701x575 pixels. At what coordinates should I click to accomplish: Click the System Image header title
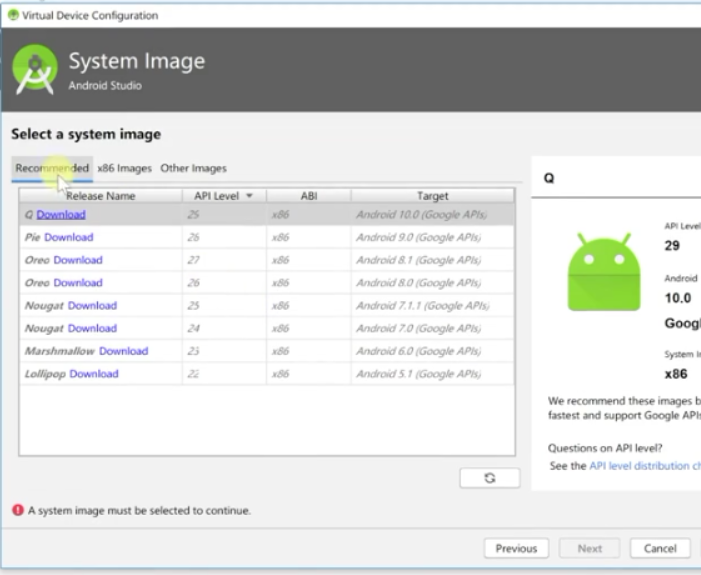point(137,61)
